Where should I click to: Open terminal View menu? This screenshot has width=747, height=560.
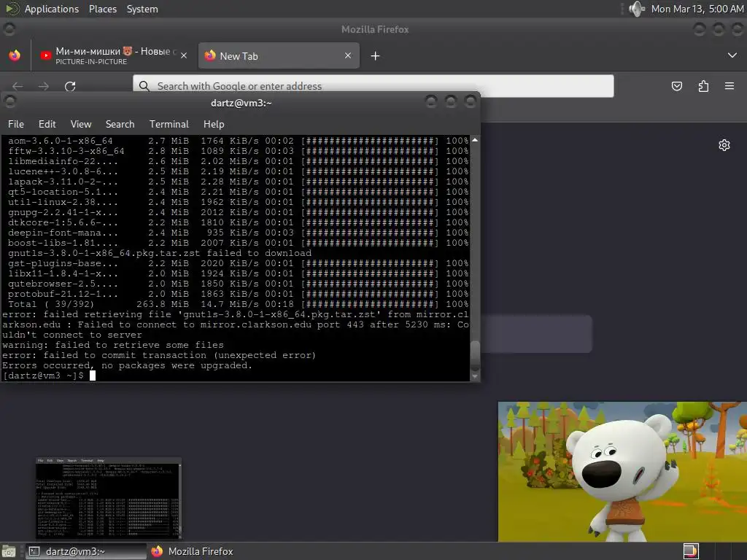[81, 124]
